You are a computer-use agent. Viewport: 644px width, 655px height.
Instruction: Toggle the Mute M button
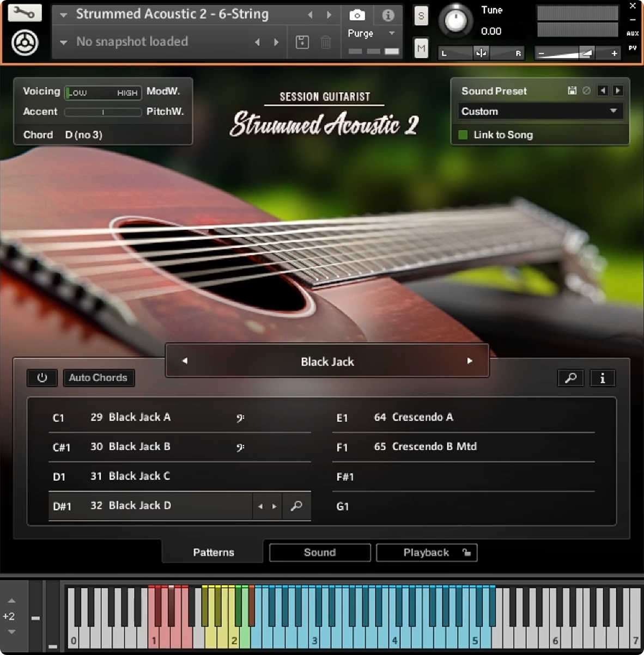click(x=421, y=48)
